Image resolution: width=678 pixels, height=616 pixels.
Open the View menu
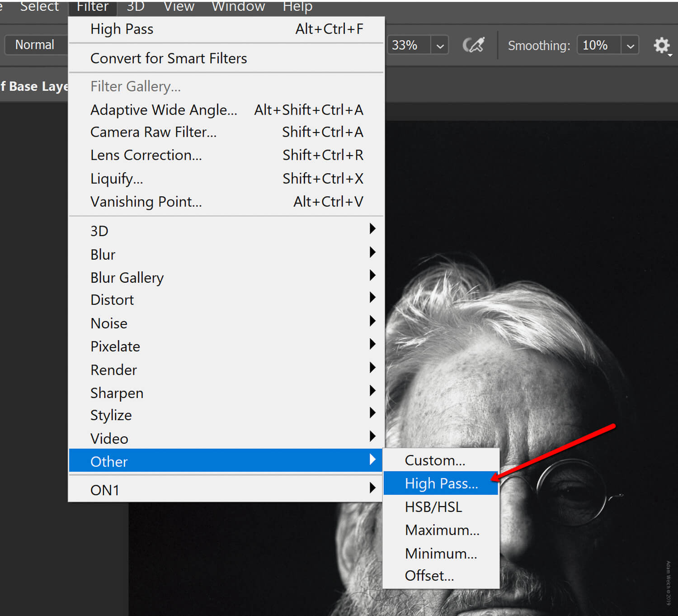point(179,7)
